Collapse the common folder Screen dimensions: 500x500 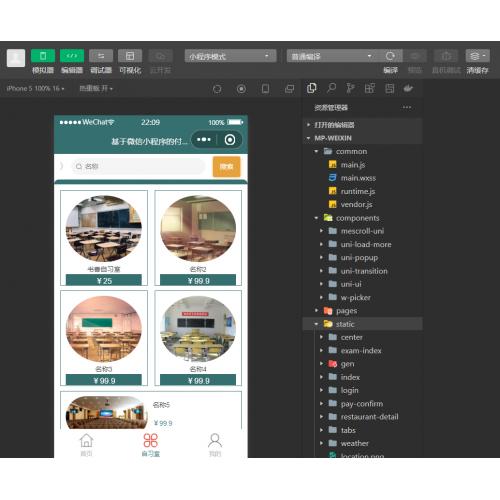(x=363, y=151)
